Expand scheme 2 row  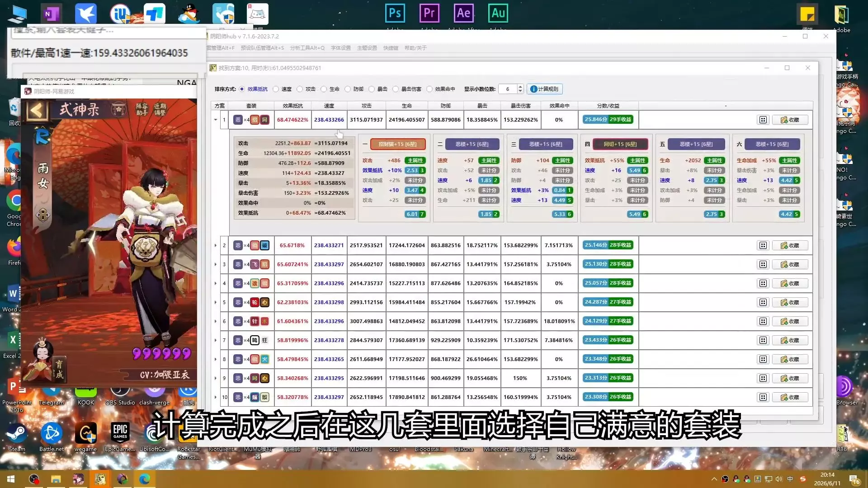(x=216, y=245)
